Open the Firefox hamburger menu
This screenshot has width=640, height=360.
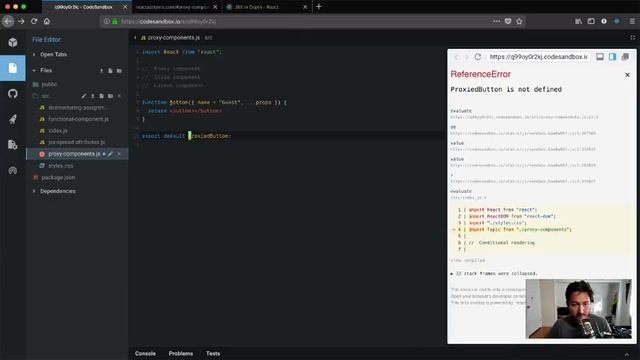coord(632,21)
